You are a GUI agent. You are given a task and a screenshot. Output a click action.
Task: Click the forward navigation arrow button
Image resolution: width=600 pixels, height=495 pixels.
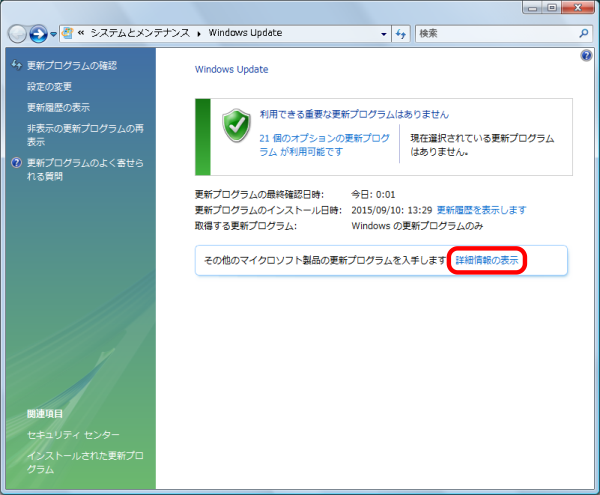39,34
